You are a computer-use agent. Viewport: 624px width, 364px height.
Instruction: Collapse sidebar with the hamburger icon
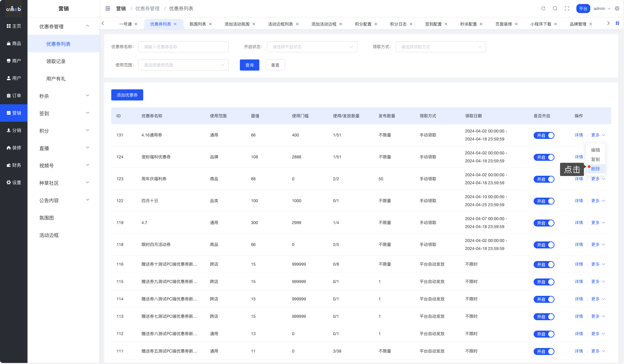click(108, 8)
